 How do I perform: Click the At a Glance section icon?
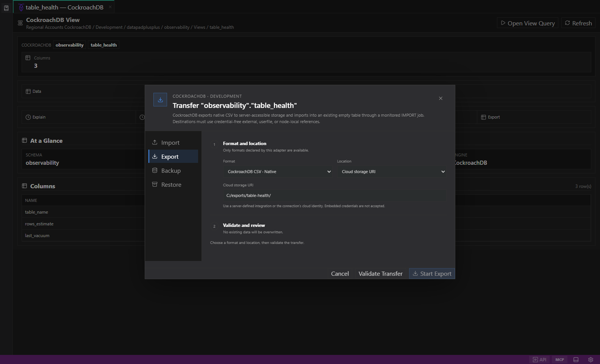(x=25, y=141)
